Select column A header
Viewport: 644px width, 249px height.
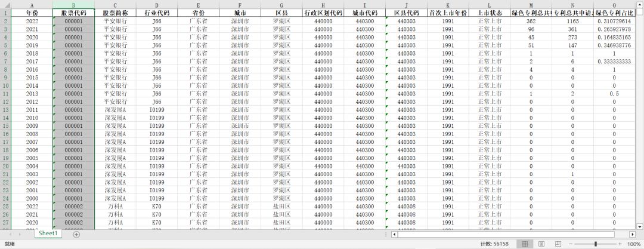pos(32,5)
